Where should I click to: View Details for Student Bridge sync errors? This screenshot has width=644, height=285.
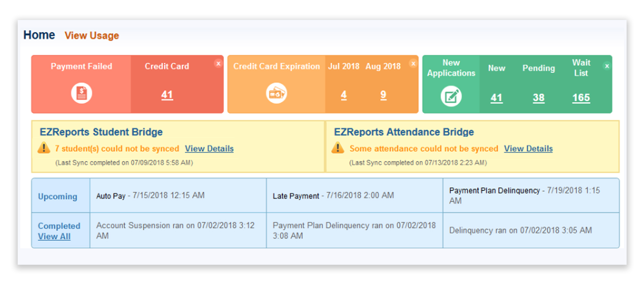209,149
